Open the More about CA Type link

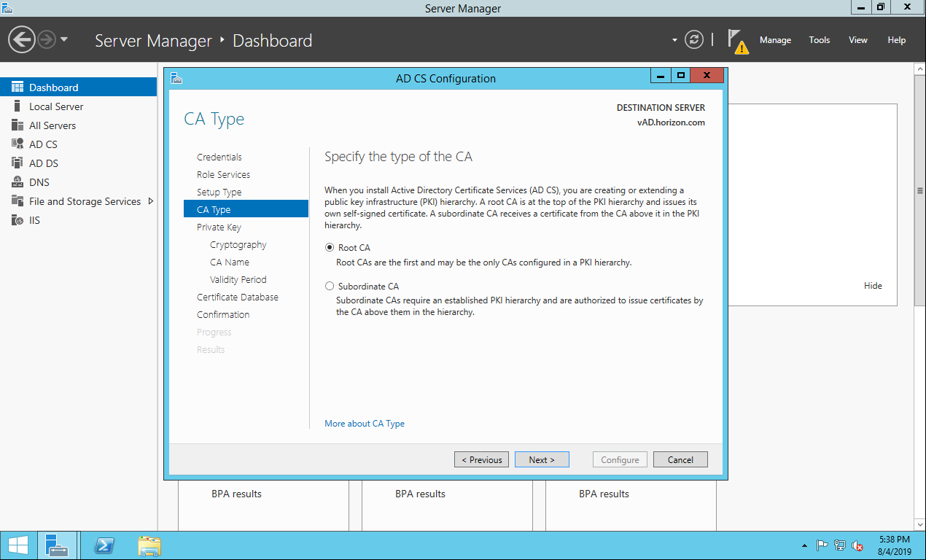coord(365,424)
